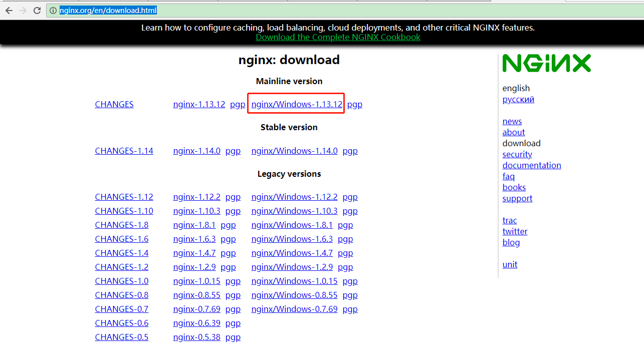Screen dimensions: 644x347
Task: Download nginx/Windows-1.2.9
Action: [292, 267]
